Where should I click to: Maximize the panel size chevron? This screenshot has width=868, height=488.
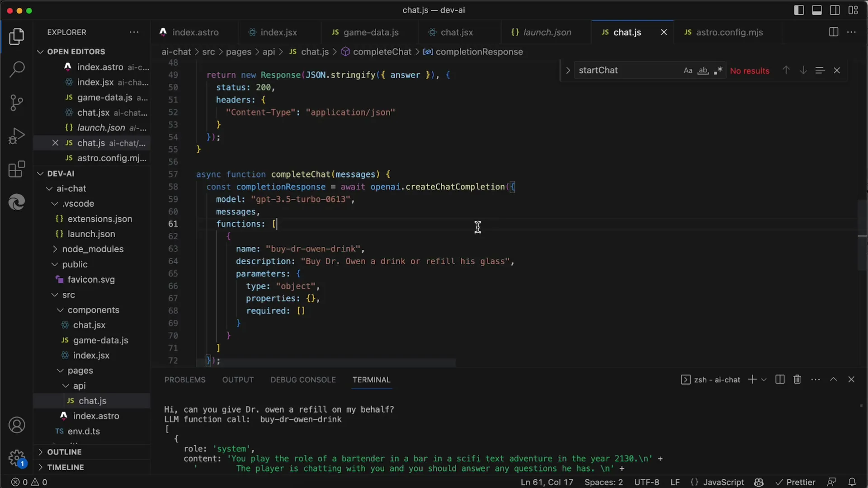[x=834, y=380]
